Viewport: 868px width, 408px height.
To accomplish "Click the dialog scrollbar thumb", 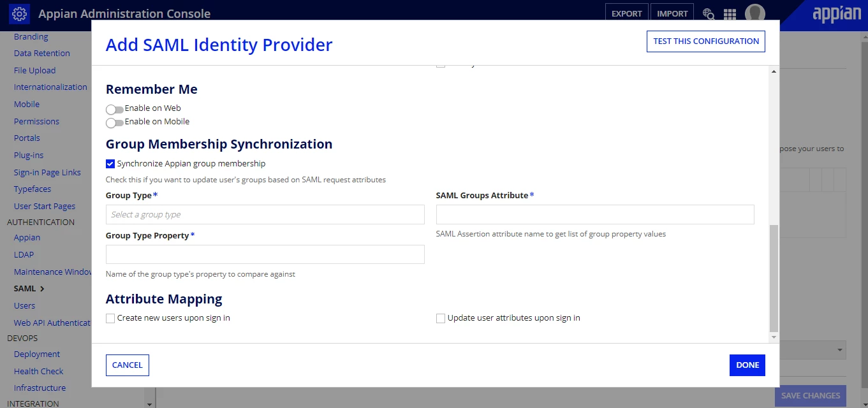I will point(774,279).
